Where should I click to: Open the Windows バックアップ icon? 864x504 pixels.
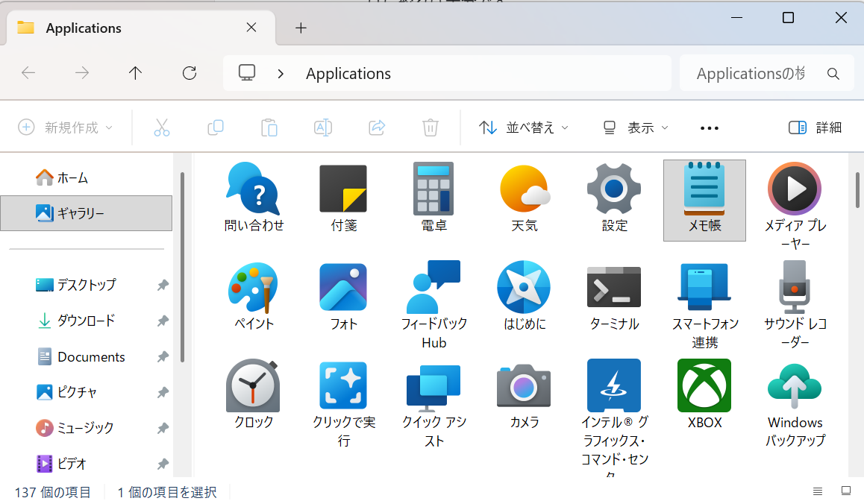[795, 385]
